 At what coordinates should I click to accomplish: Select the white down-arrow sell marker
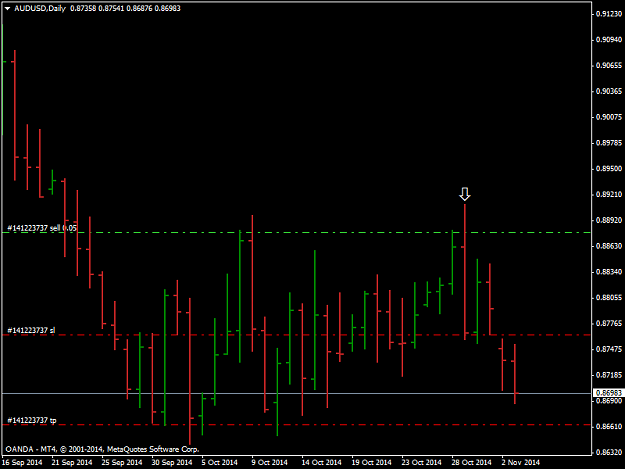coord(464,194)
